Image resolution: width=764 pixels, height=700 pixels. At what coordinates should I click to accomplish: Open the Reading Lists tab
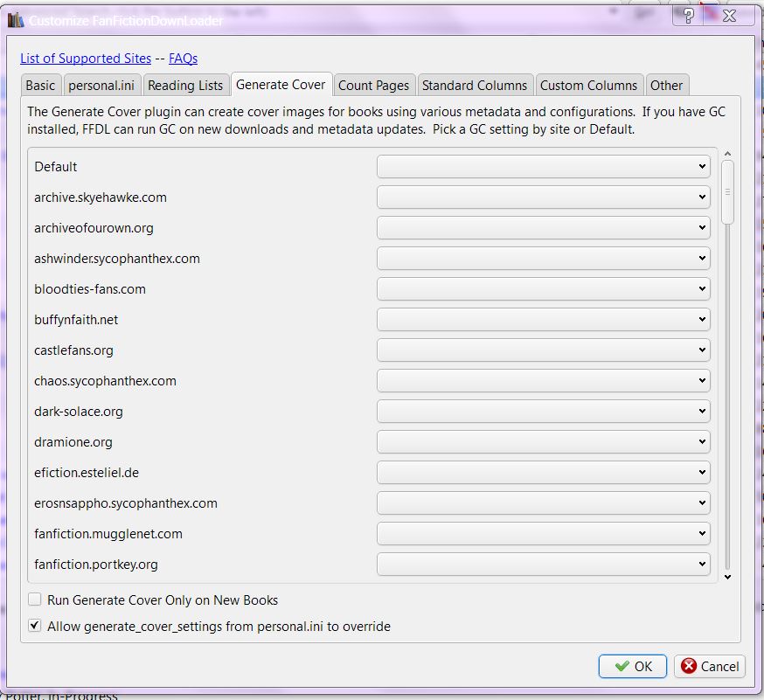point(185,86)
